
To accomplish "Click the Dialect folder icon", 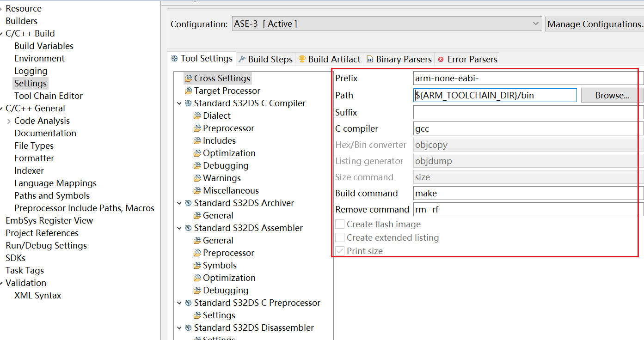I will coord(197,116).
